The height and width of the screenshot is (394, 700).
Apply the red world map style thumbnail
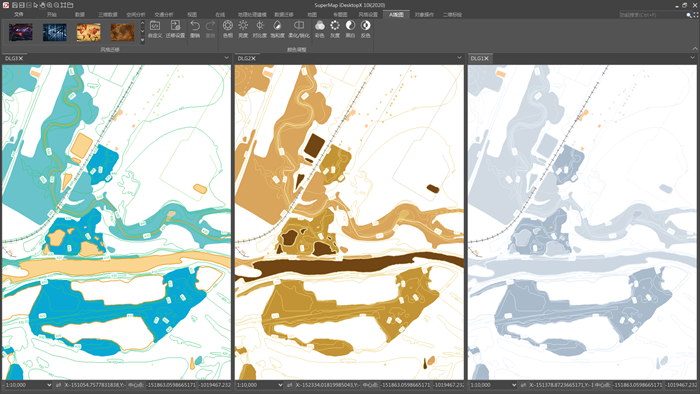click(x=88, y=33)
